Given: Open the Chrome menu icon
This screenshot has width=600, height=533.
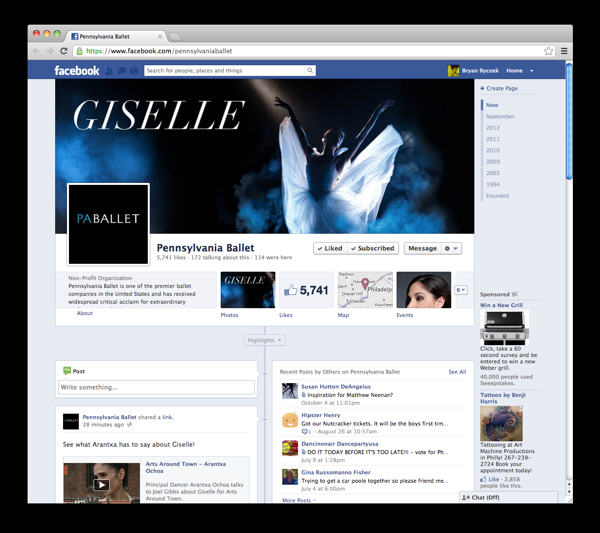Looking at the screenshot, I should pyautogui.click(x=564, y=51).
